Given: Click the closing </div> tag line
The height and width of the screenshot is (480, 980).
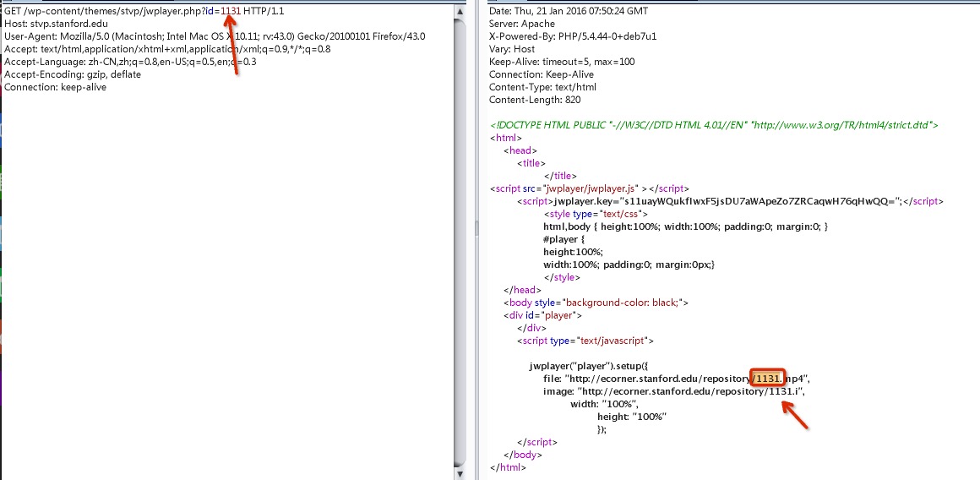Looking at the screenshot, I should [x=531, y=328].
